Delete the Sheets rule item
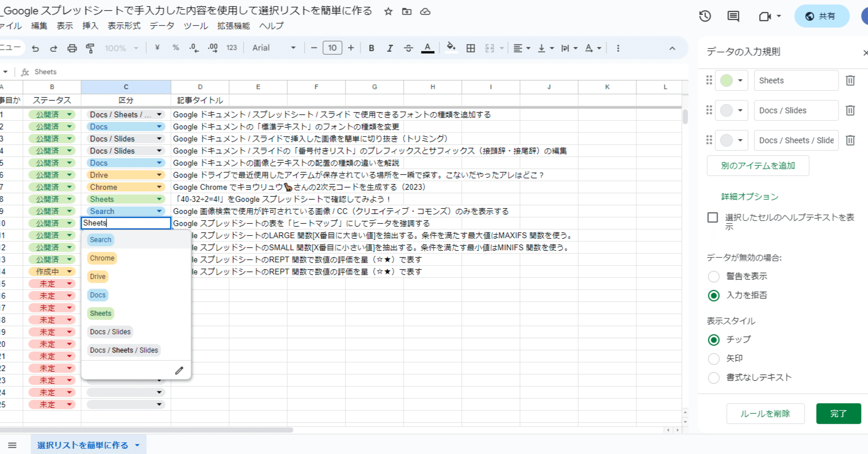The width and height of the screenshot is (868, 454). tap(850, 80)
